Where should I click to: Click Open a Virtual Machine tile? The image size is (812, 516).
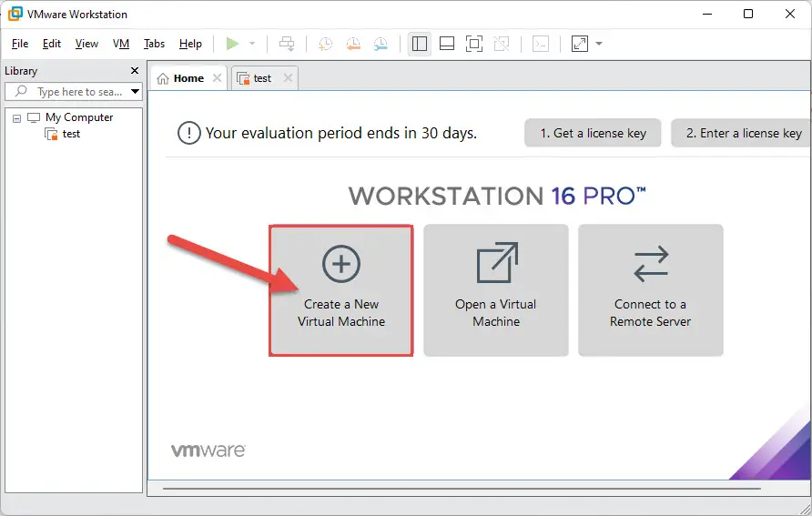coord(495,290)
